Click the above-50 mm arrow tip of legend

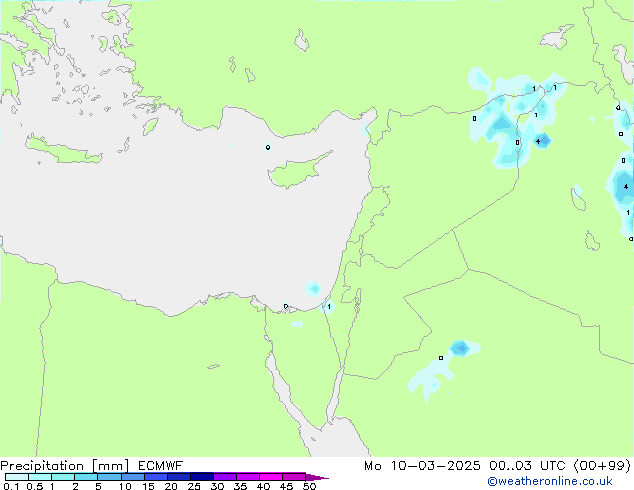pos(317,477)
